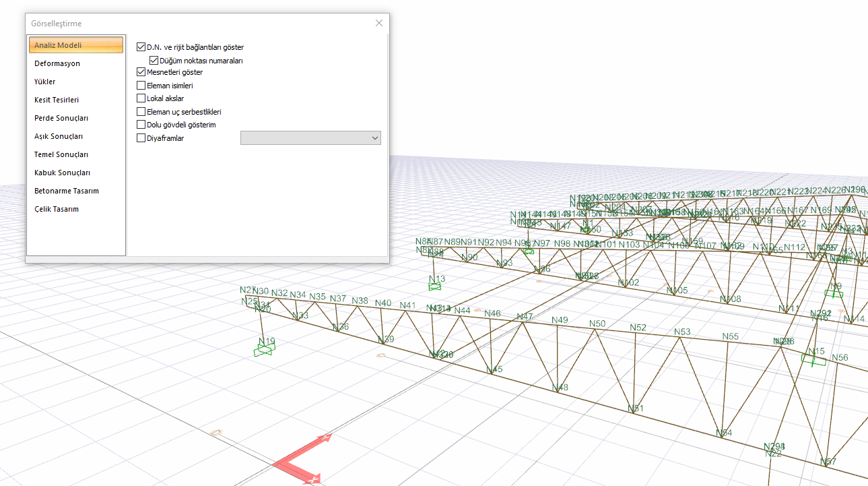Click bottom chord node label N54

point(724,432)
